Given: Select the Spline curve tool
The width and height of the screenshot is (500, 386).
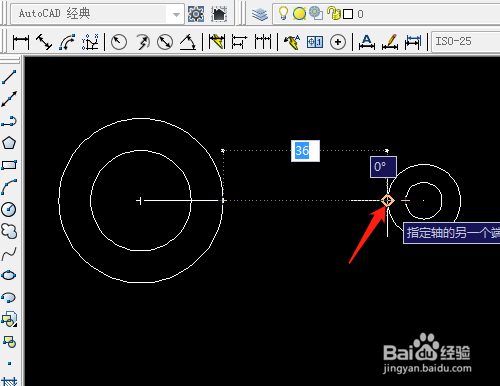Looking at the screenshot, I should coord(9,253).
